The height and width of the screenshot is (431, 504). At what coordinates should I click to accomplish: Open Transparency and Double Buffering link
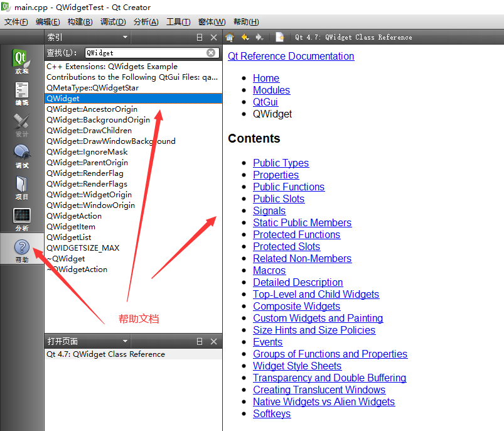[x=330, y=378]
